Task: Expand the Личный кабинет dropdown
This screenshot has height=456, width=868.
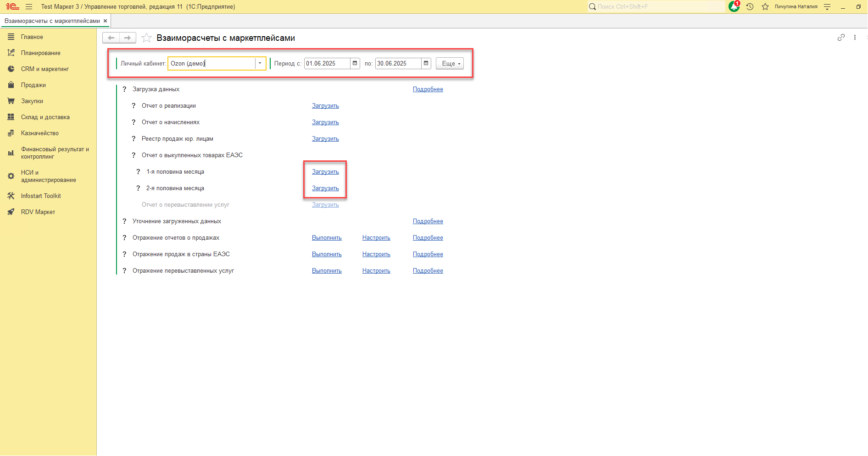Action: [x=260, y=64]
